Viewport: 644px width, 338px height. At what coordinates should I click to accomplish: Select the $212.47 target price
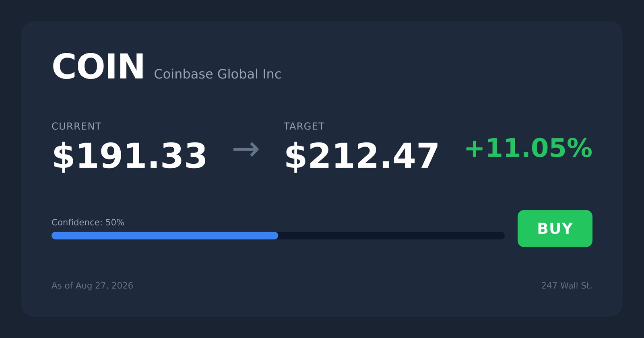pyautogui.click(x=361, y=156)
